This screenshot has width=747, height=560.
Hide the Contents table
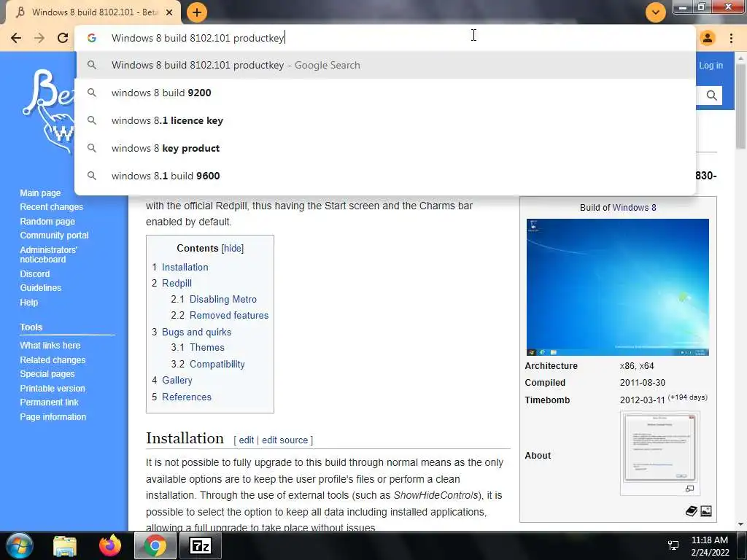233,248
